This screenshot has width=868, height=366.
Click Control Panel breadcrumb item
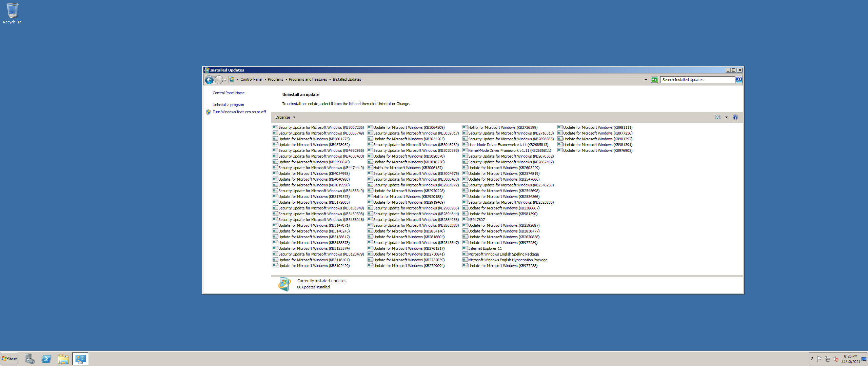click(x=251, y=79)
